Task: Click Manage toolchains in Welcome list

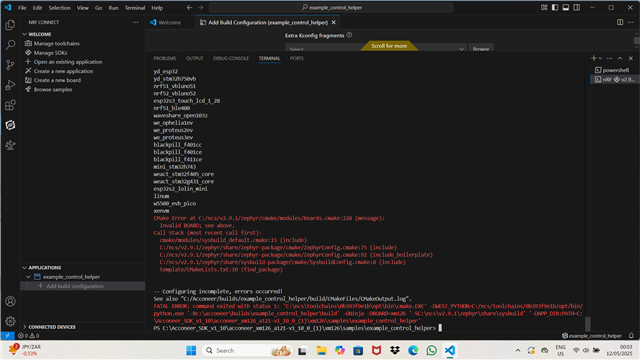Action: [57, 43]
